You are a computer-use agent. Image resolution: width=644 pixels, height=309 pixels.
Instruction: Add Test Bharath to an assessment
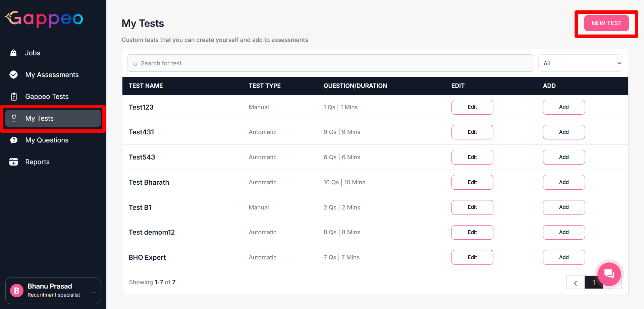tap(563, 182)
